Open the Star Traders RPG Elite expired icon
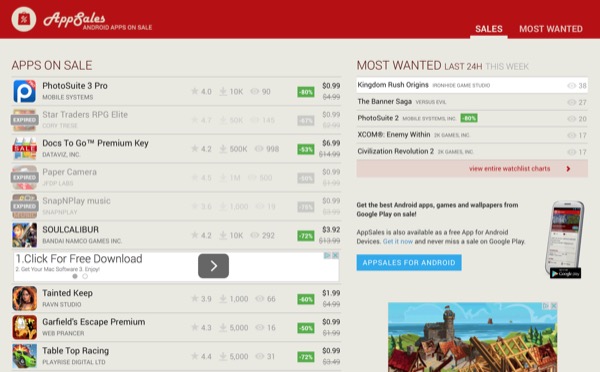 24,120
